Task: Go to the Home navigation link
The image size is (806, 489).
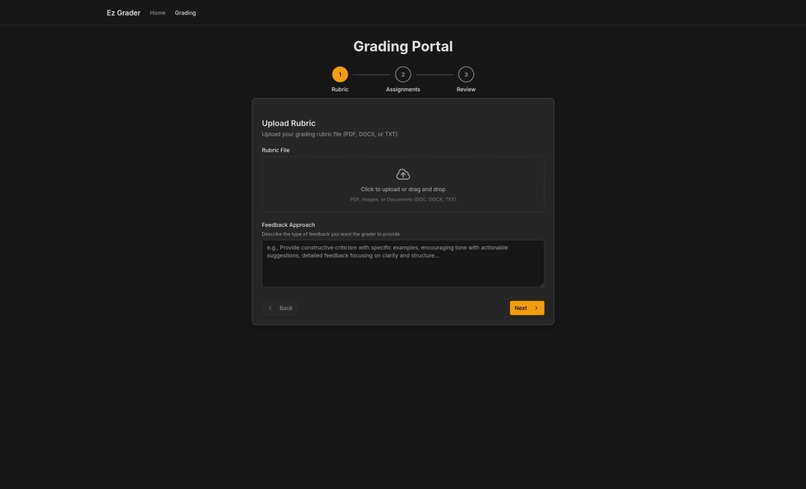Action: pos(157,13)
